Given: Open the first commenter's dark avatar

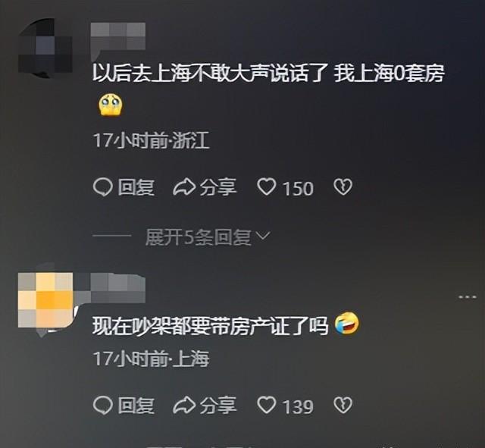Looking at the screenshot, I should point(45,47).
